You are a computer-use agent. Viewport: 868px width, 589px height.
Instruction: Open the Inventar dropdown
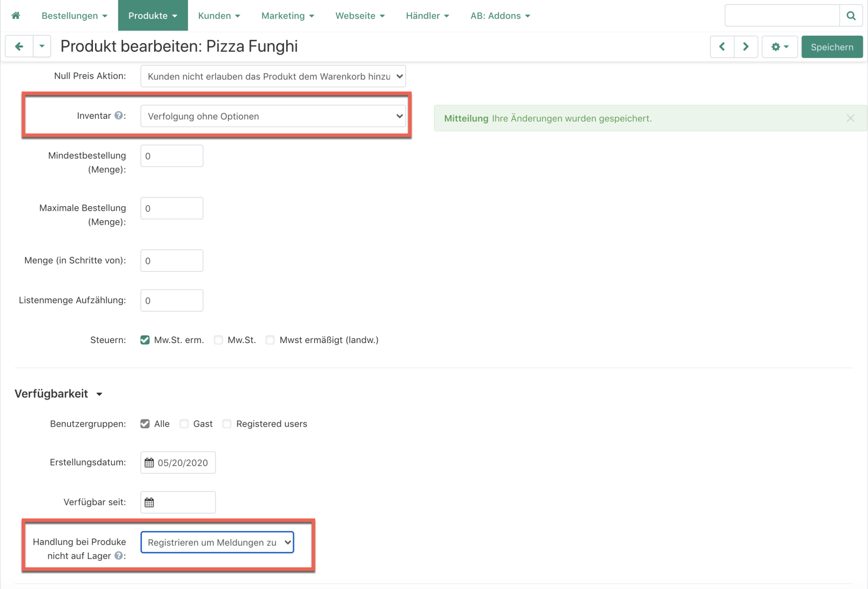pyautogui.click(x=273, y=116)
